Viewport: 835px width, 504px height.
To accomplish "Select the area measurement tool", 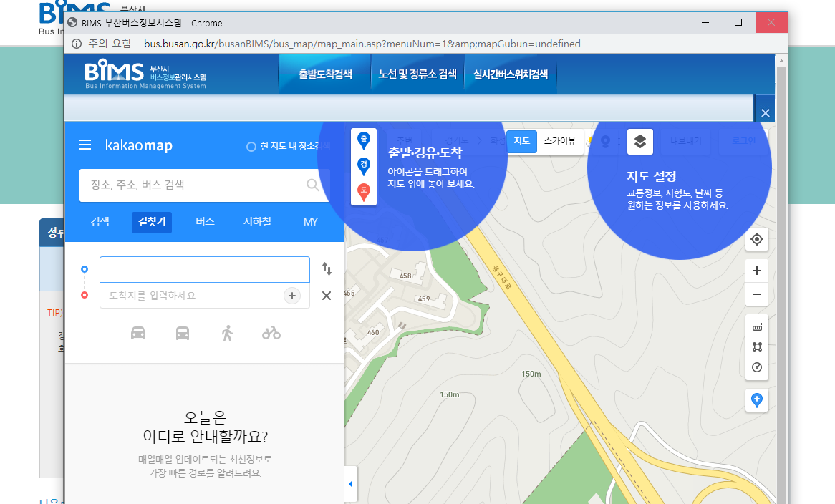I will click(x=757, y=347).
